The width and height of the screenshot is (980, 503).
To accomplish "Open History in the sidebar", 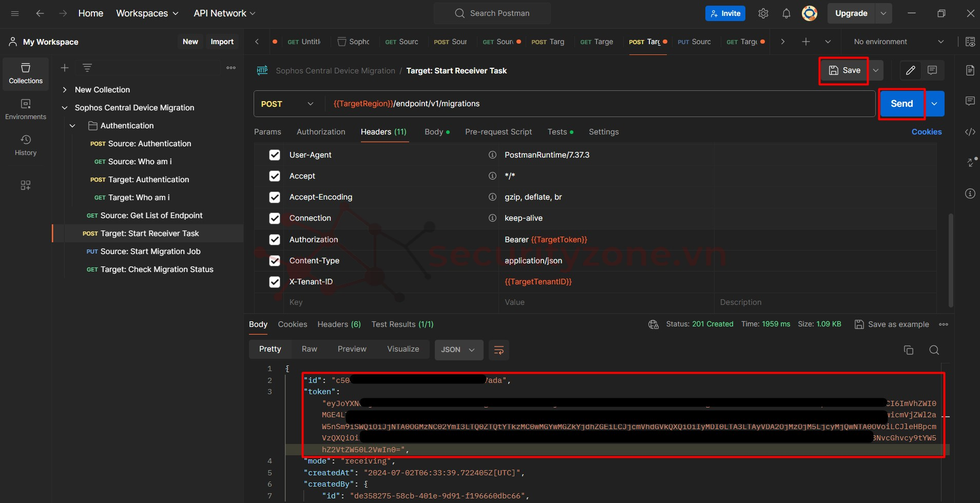I will tap(26, 146).
